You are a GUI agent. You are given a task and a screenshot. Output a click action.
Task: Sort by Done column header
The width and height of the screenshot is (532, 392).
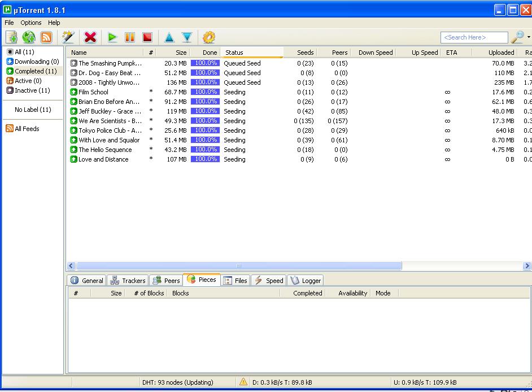(204, 53)
